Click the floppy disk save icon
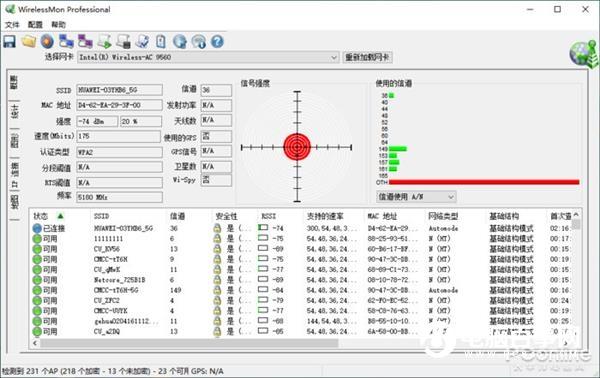 tap(10, 41)
